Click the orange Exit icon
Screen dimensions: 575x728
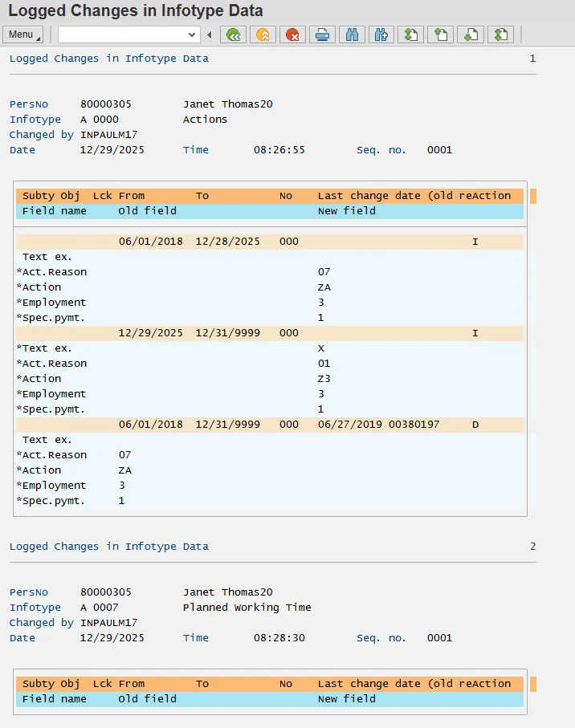coord(263,35)
